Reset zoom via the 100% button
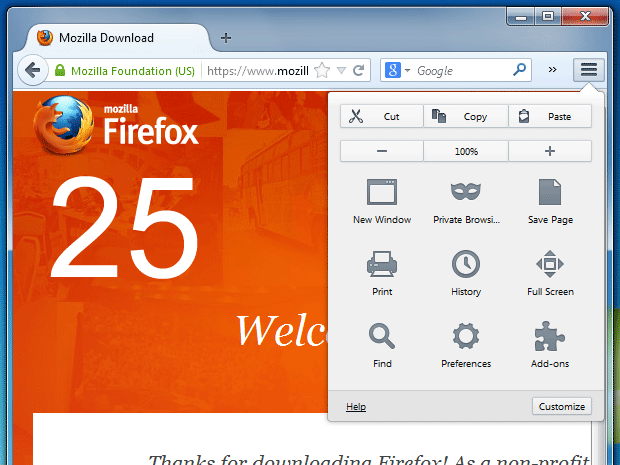Image resolution: width=620 pixels, height=465 pixels. click(x=466, y=151)
